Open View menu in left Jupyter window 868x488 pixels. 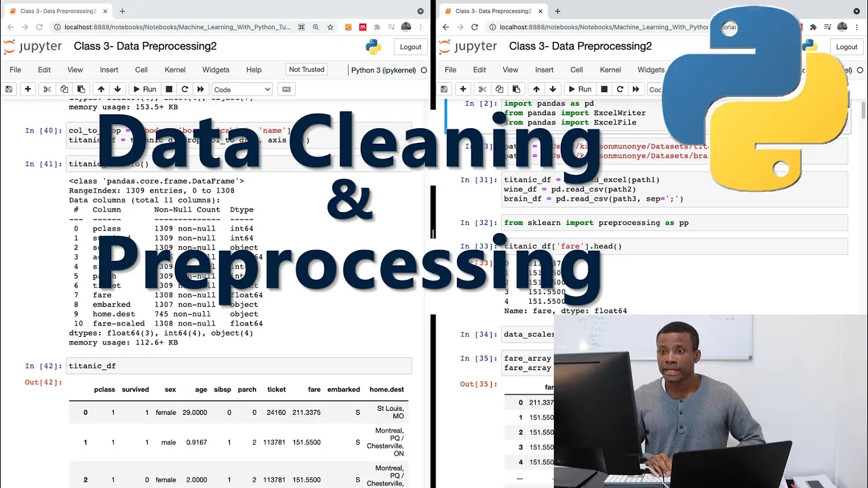point(75,70)
